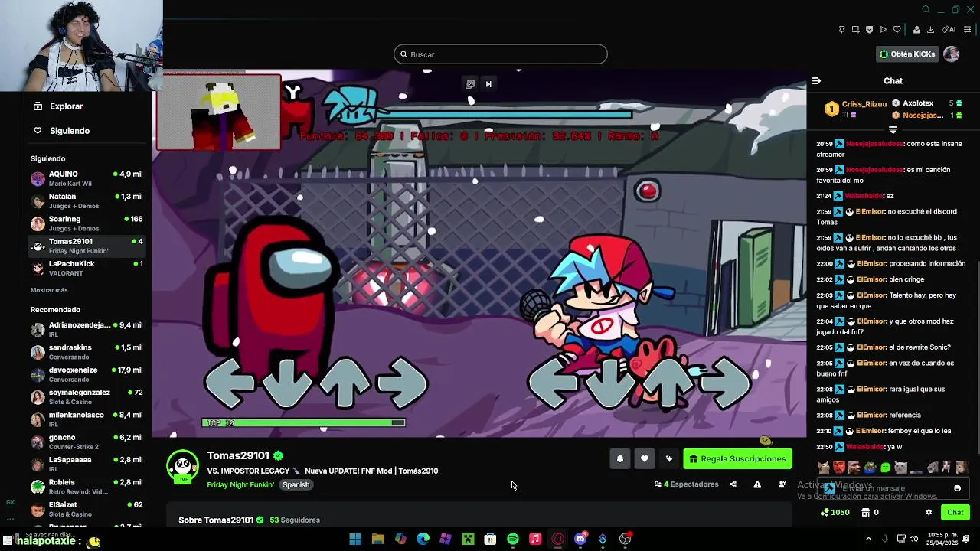Select the Tomas29101 channel in sidebar
The image size is (980, 551).
pyautogui.click(x=87, y=246)
